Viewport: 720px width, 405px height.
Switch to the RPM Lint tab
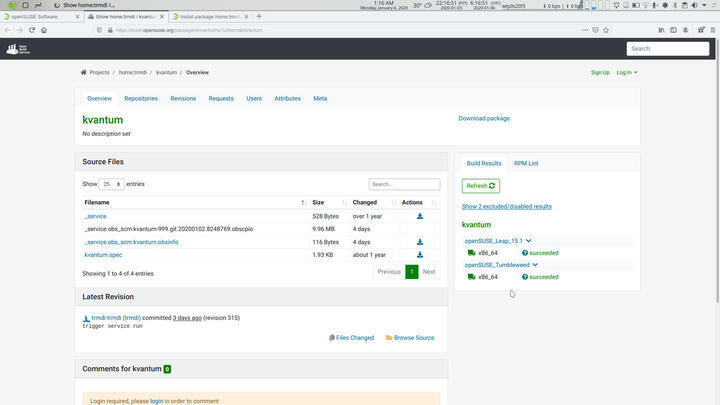click(x=526, y=163)
